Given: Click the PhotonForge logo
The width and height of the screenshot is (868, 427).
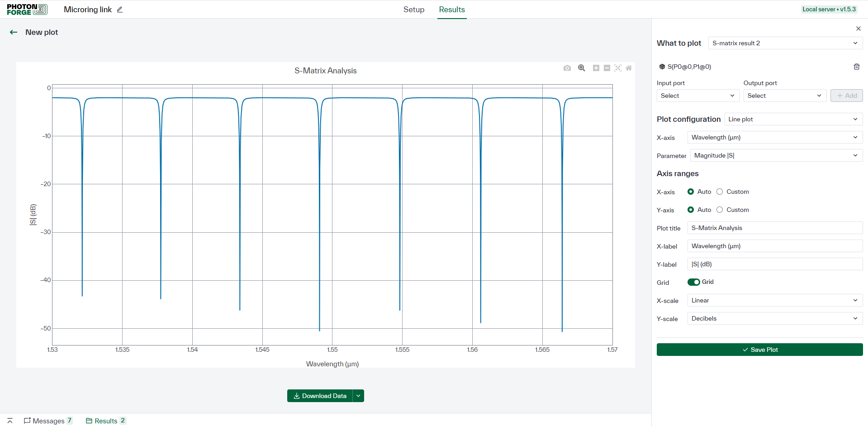Looking at the screenshot, I should pos(27,10).
